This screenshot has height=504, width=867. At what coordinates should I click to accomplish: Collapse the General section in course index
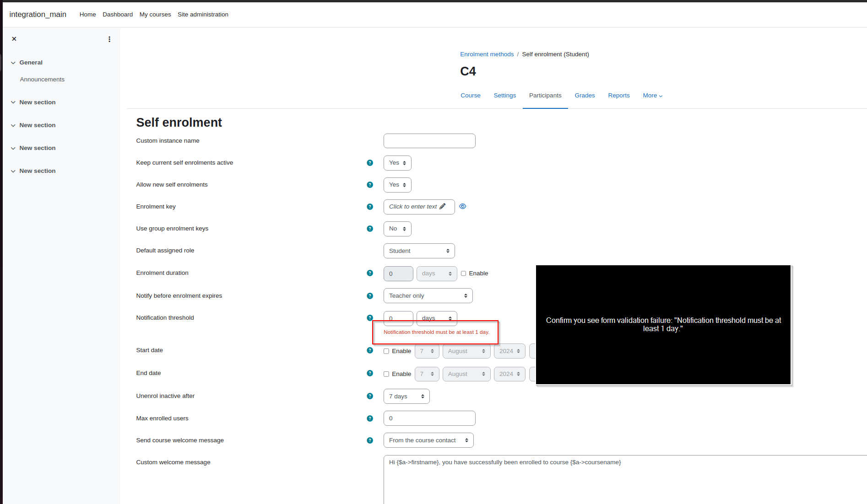(x=13, y=63)
